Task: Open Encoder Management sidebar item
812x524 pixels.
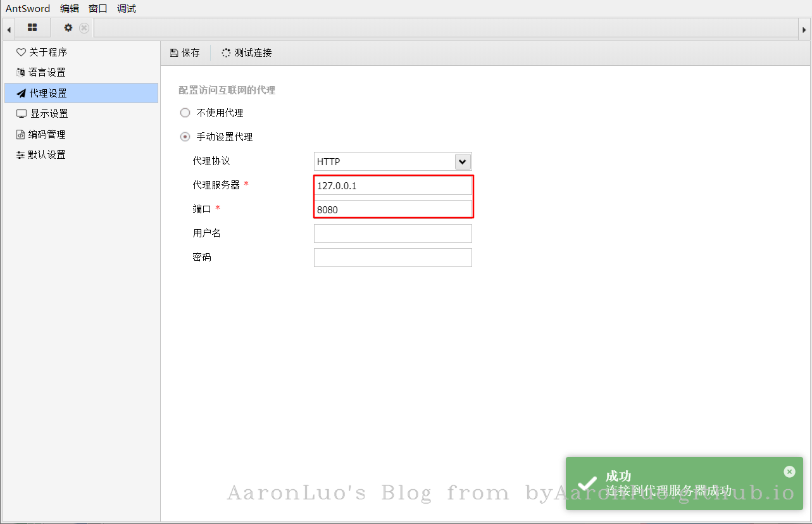Action: pyautogui.click(x=42, y=134)
